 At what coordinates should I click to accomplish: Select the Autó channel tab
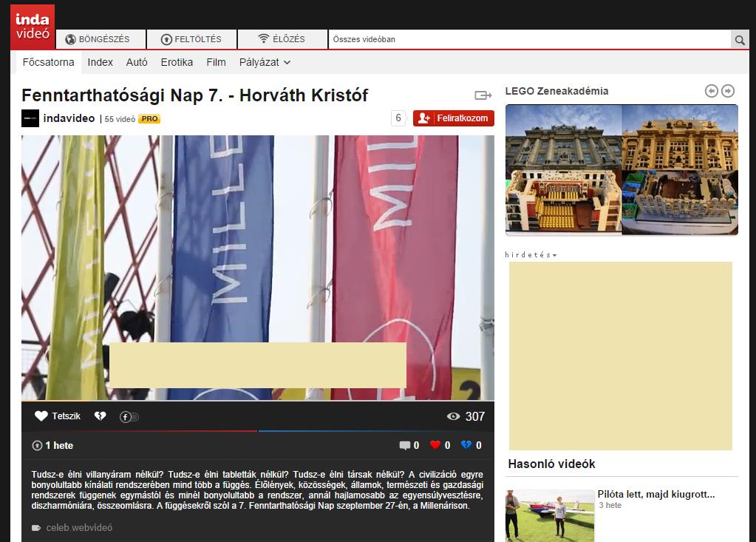click(137, 62)
